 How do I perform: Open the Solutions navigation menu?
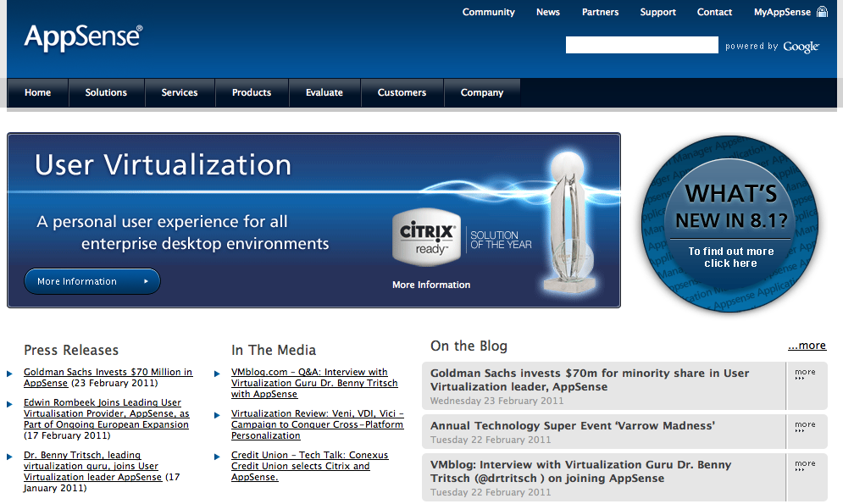(106, 92)
